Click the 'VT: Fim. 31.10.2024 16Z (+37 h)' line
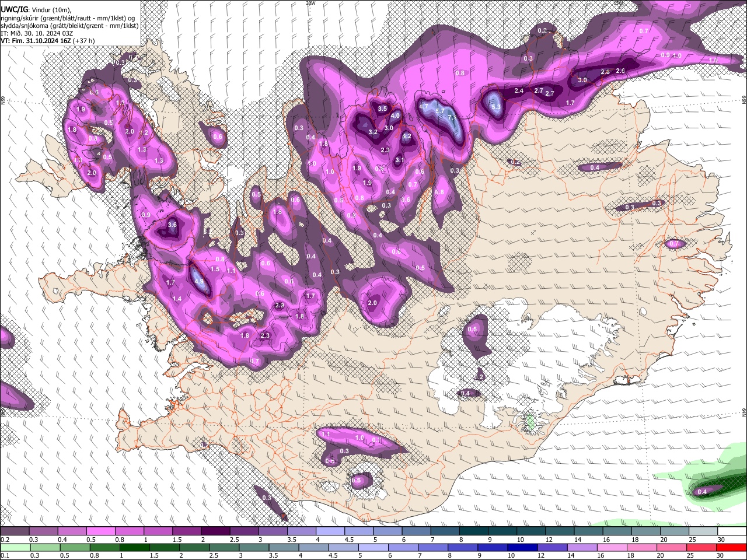 pyautogui.click(x=47, y=41)
